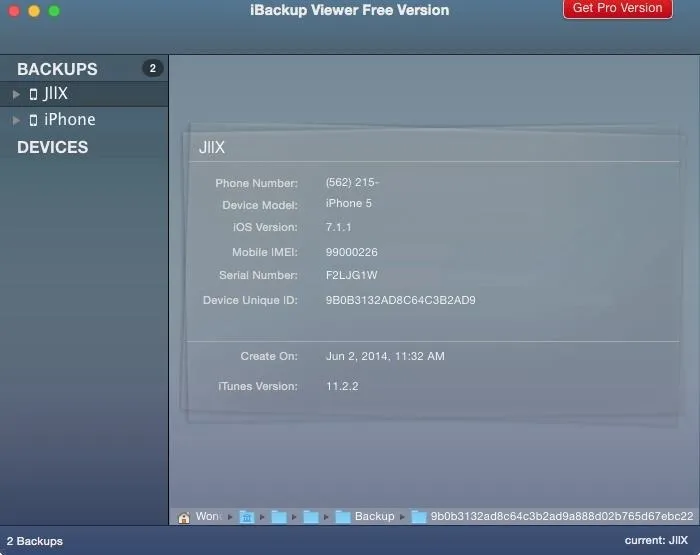Viewport: 700px width, 555px height.
Task: Click the folder icon after the Library icon
Action: 279,517
